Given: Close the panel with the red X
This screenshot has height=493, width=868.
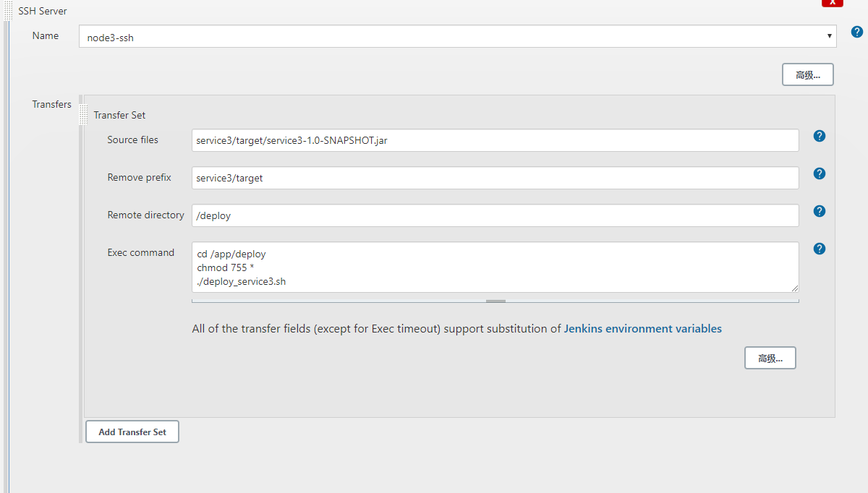Looking at the screenshot, I should [x=832, y=4].
